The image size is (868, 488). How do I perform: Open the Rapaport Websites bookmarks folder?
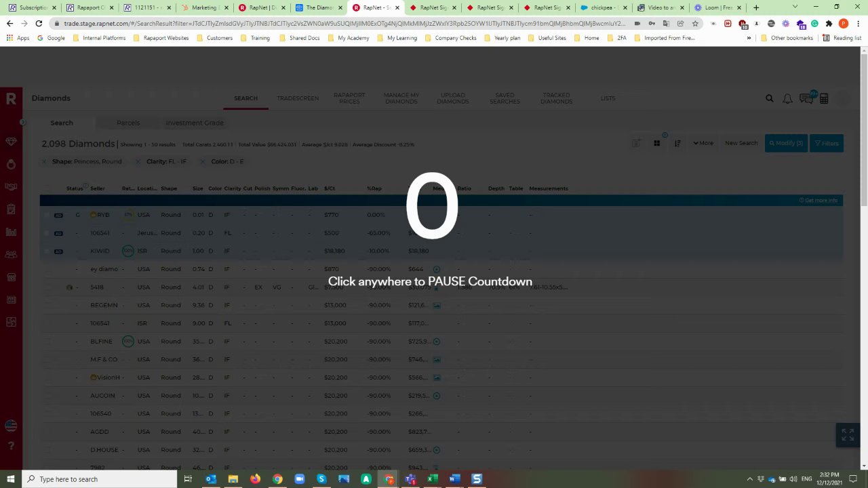[x=161, y=38]
